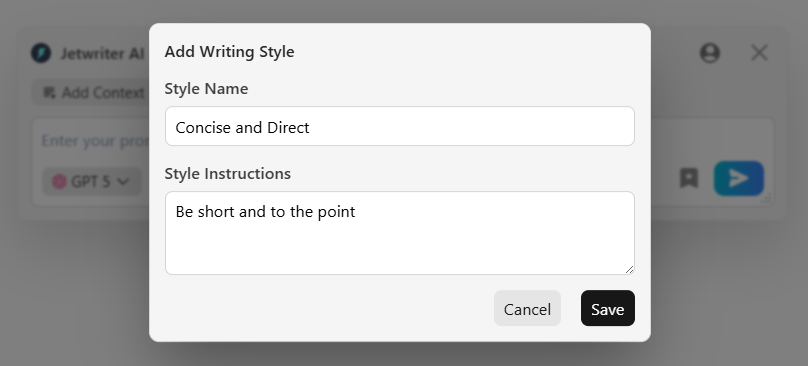Cancel the Add Writing Style dialog
Screen dimensions: 808x366
tap(527, 308)
